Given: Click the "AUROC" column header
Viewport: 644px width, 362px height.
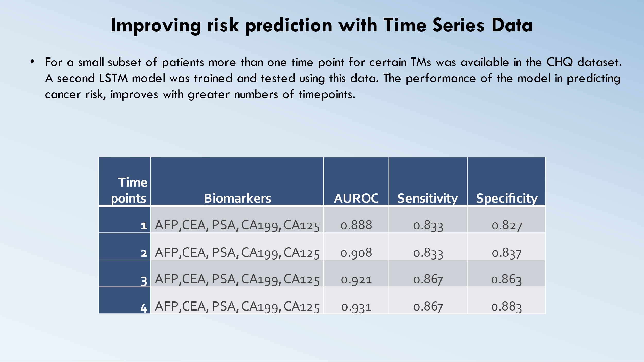Looking at the screenshot, I should pyautogui.click(x=356, y=198).
